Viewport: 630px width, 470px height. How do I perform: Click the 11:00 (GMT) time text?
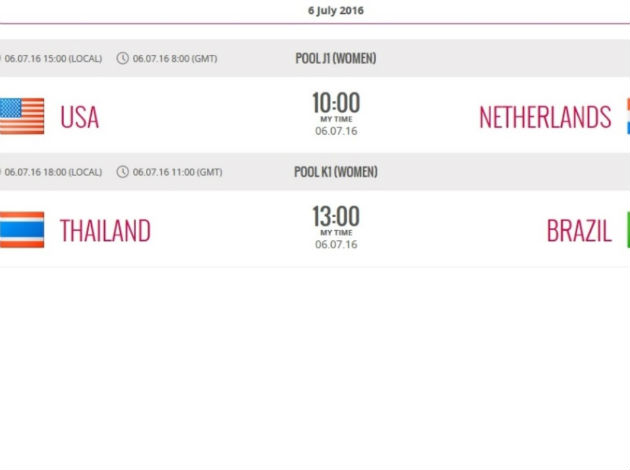pyautogui.click(x=178, y=172)
